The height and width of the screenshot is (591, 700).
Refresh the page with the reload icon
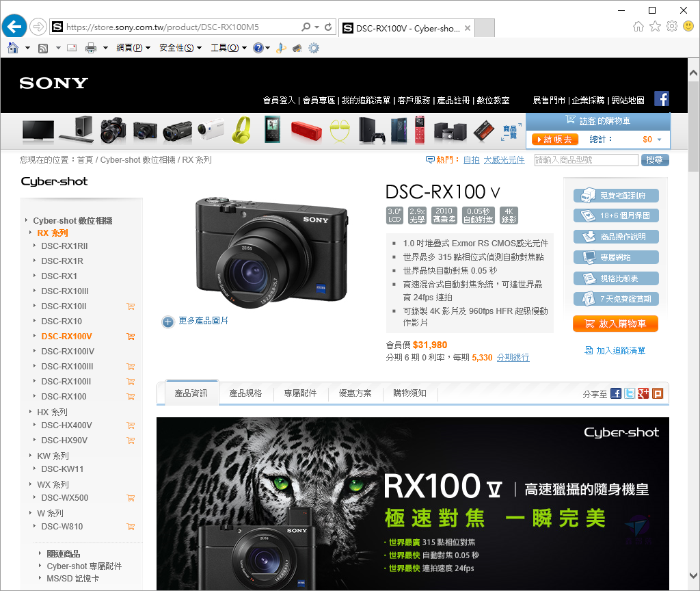(328, 27)
